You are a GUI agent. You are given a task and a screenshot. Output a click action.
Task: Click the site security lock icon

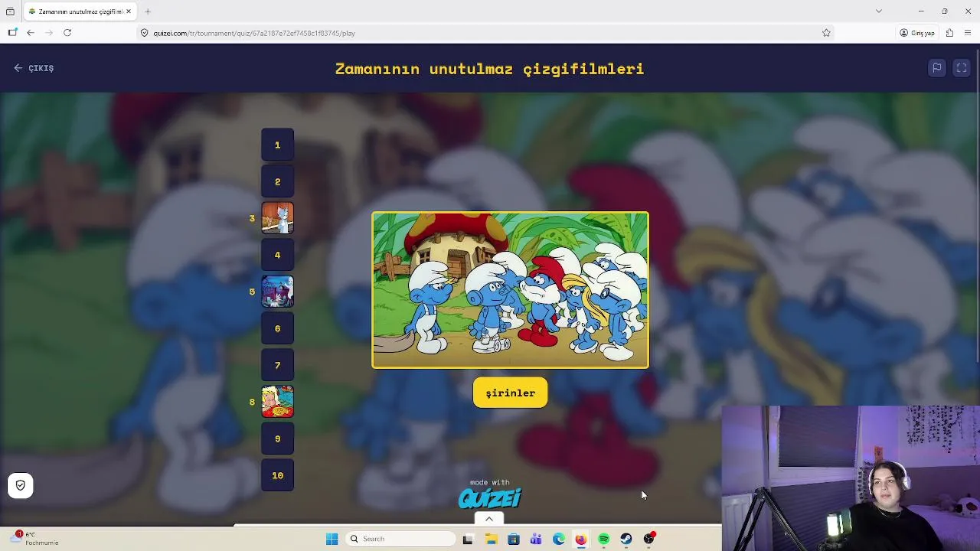(x=144, y=33)
